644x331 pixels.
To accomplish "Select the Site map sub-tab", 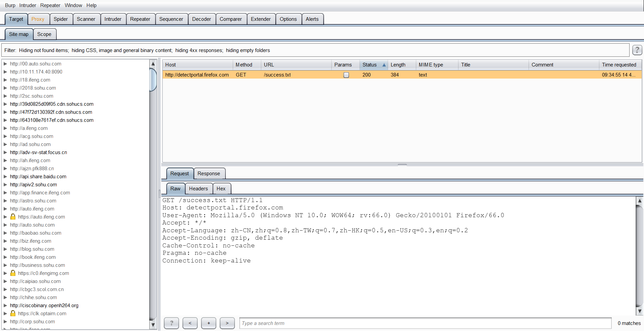I will click(x=19, y=34).
